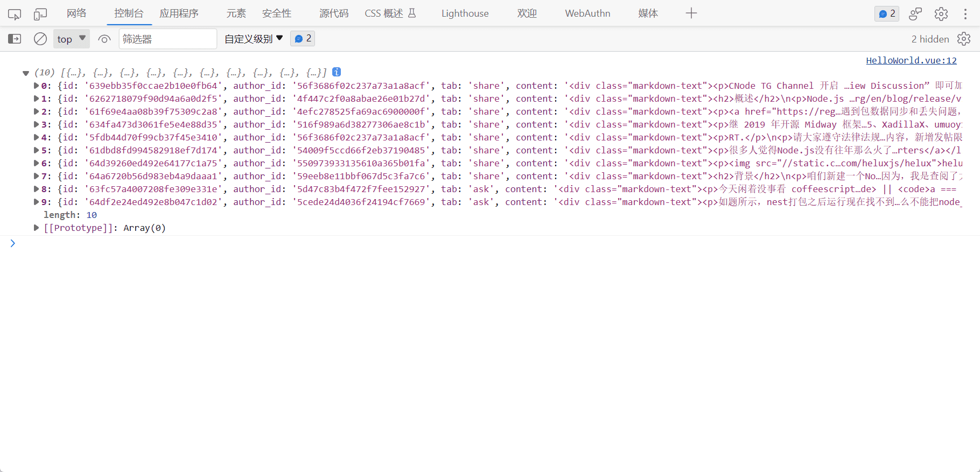980x472 pixels.
Task: Click the id '5fdb44d70f99cb37f45e3410' text
Action: tap(153, 137)
